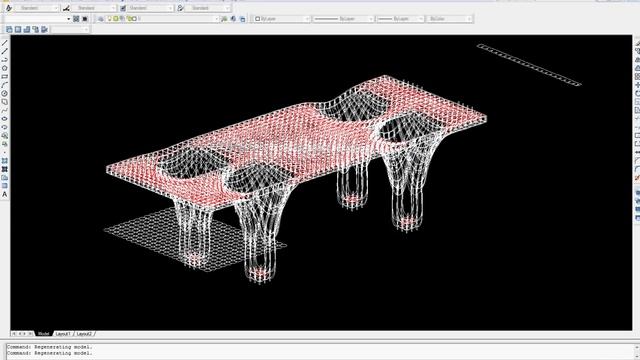The width and height of the screenshot is (640, 360).
Task: Click the Convert Object to Viewport icon
Action: [x=36, y=29]
